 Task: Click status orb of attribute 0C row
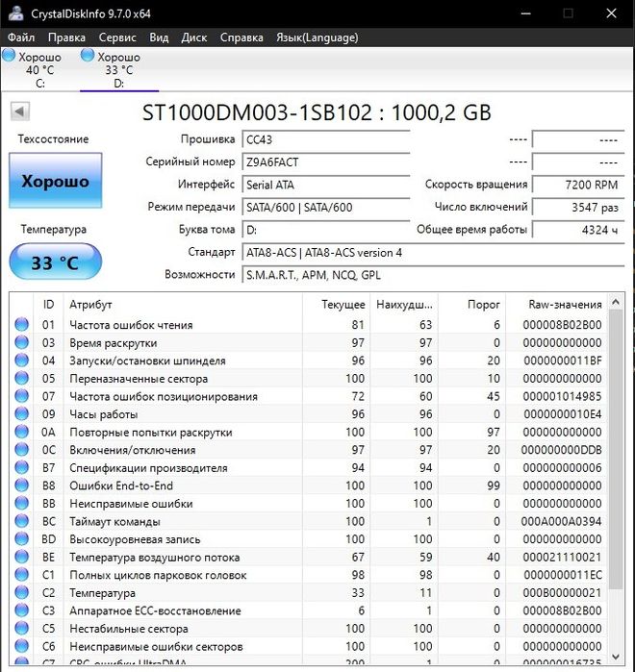tap(22, 450)
